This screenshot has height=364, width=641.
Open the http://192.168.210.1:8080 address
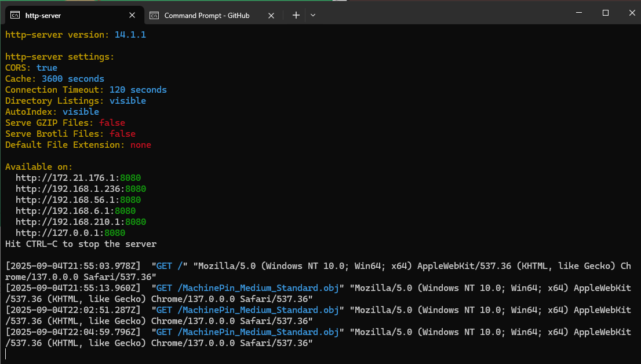pyautogui.click(x=81, y=221)
